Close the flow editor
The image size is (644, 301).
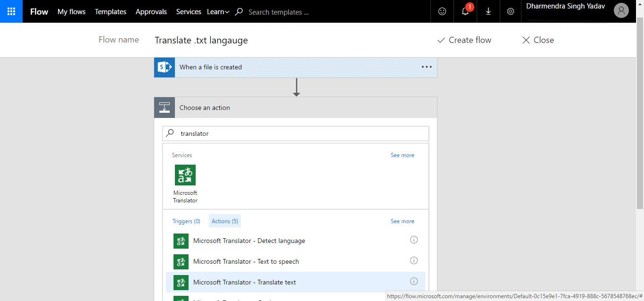point(538,40)
